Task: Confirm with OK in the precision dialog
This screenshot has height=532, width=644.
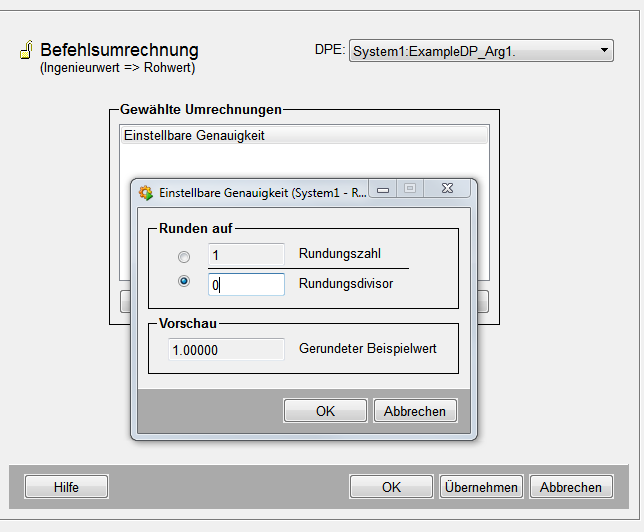Action: 325,411
